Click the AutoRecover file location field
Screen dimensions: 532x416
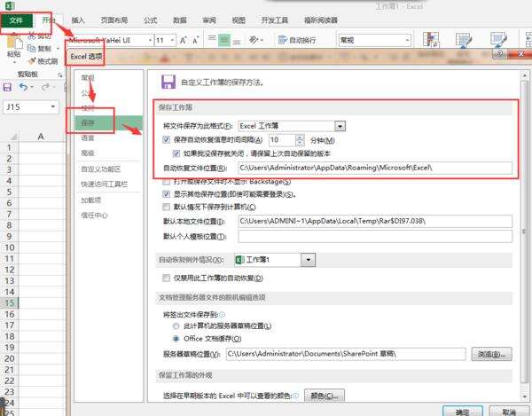pos(375,168)
